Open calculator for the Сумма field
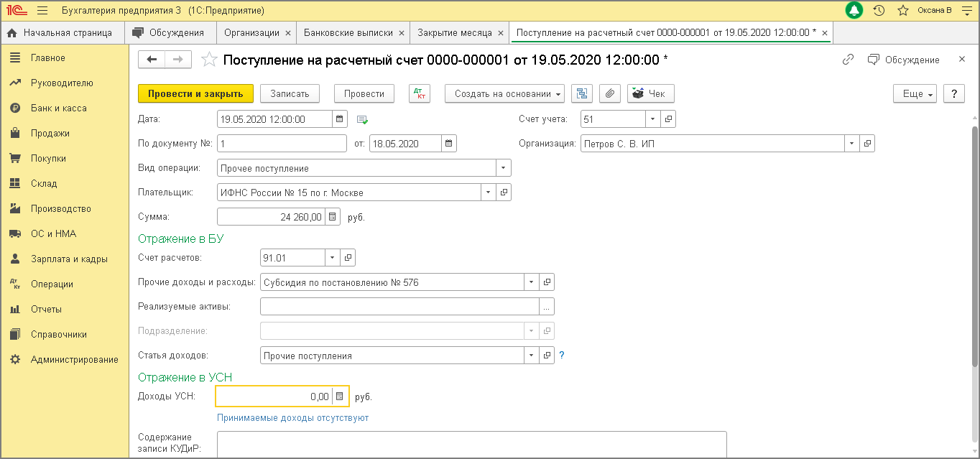This screenshot has height=459, width=980. click(332, 216)
